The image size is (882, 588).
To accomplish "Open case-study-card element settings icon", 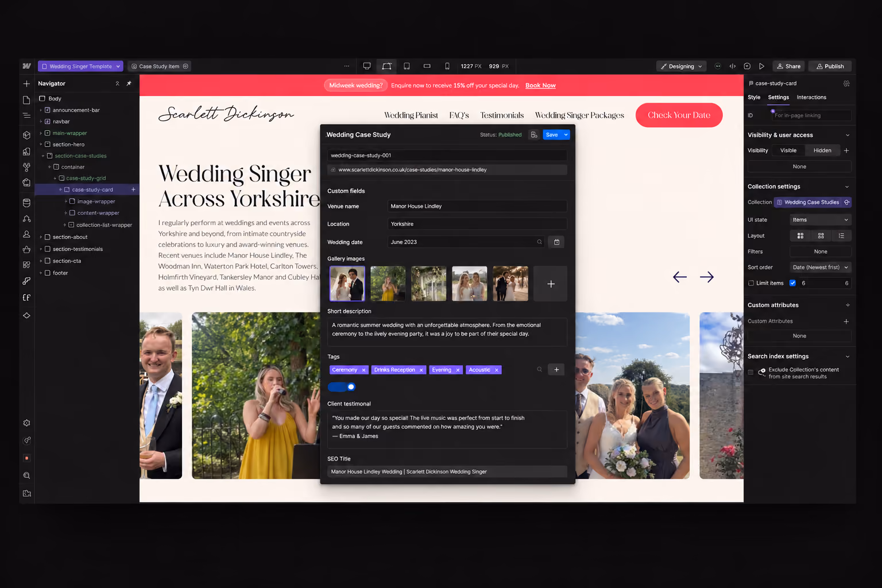I will 846,83.
